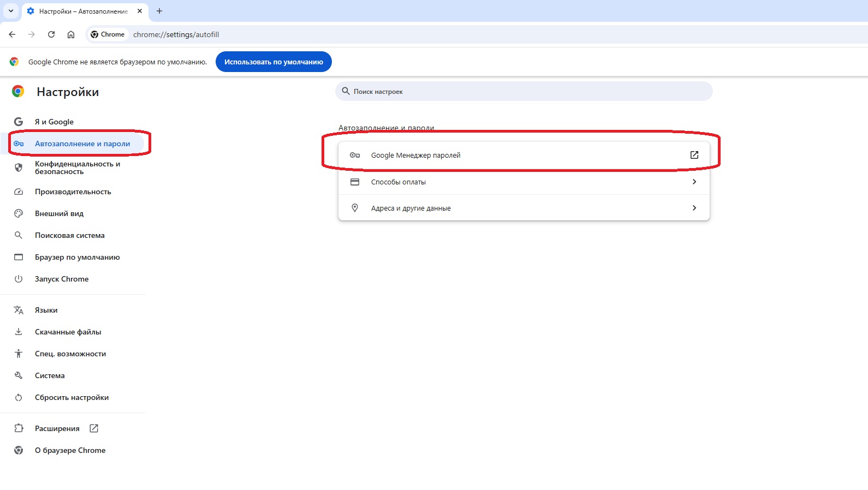Click the Поиск настроек search field
The image size is (868, 490).
524,92
